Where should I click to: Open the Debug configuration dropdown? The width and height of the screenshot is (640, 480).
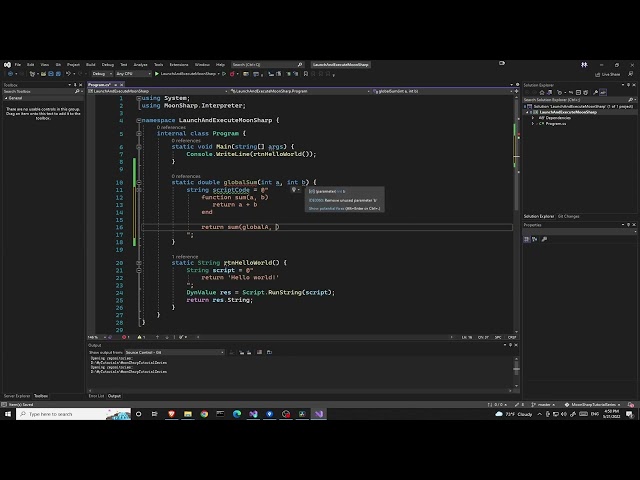pos(102,74)
